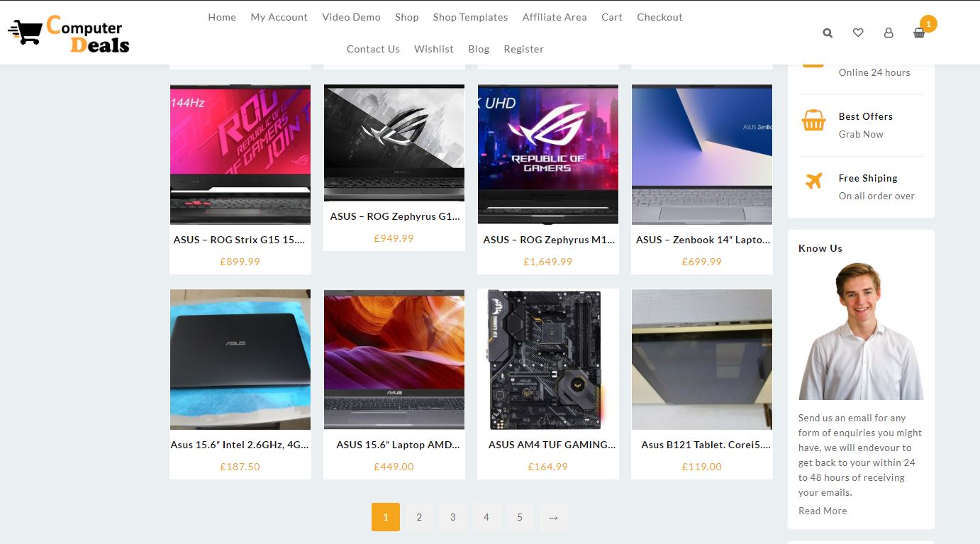Select Affiliate Area in the navigation
Screen dimensions: 980x544
(555, 17)
